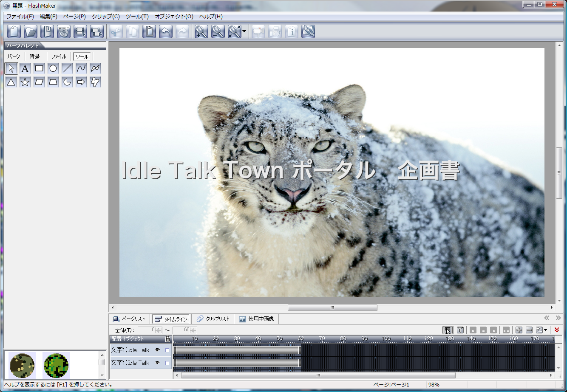Select the Pie sector shape tool

(x=67, y=82)
